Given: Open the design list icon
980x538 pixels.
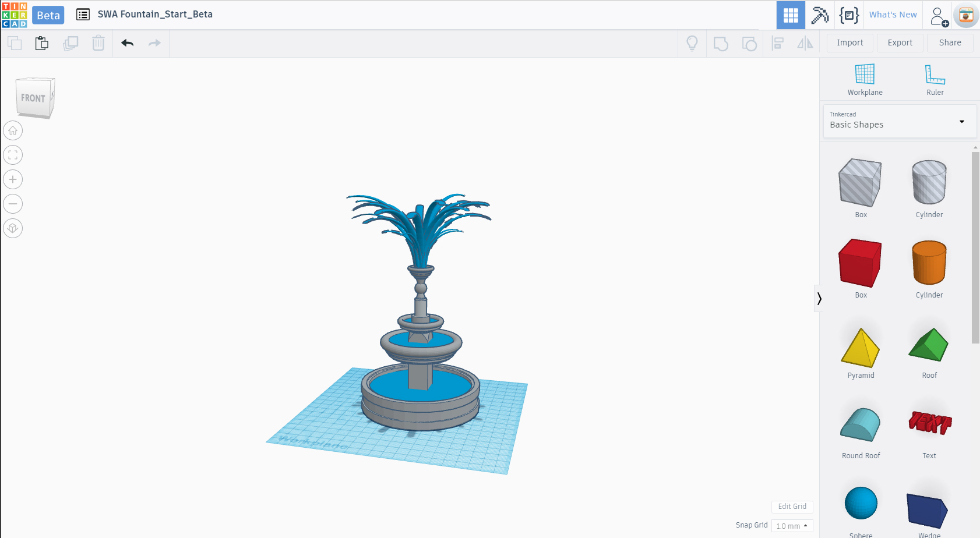Looking at the screenshot, I should (83, 15).
